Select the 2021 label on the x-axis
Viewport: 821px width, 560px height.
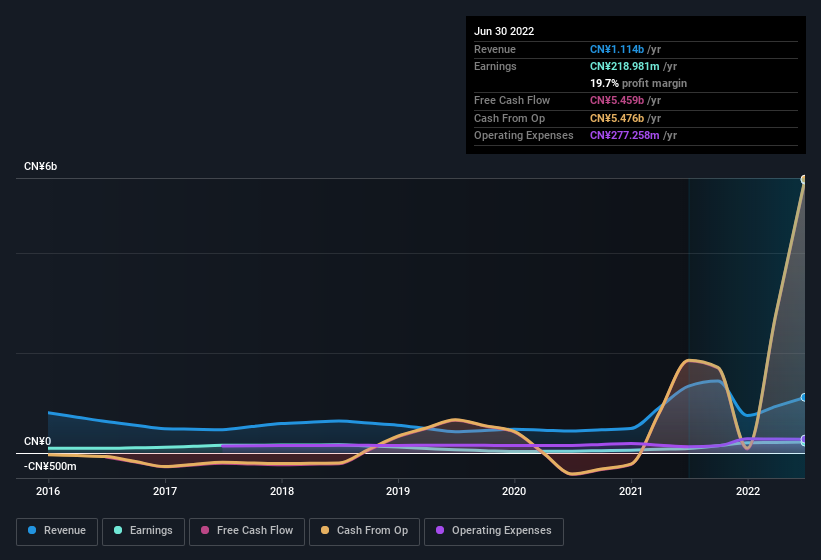click(x=631, y=491)
